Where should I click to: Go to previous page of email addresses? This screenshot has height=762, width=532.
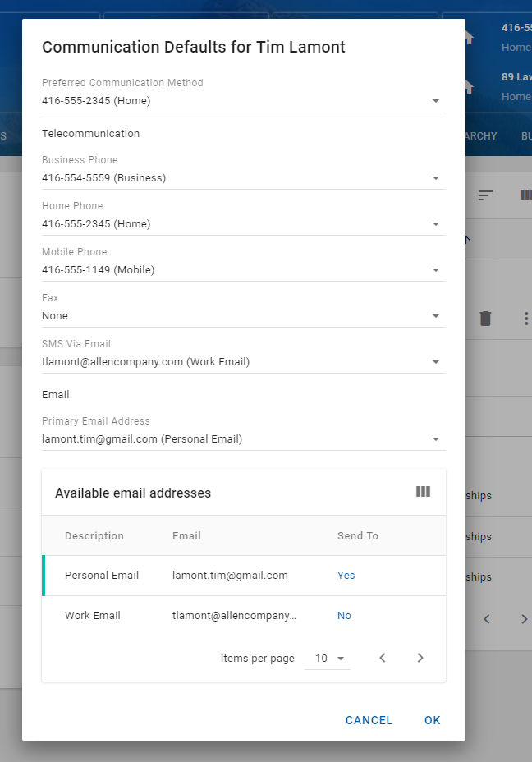pyautogui.click(x=383, y=658)
